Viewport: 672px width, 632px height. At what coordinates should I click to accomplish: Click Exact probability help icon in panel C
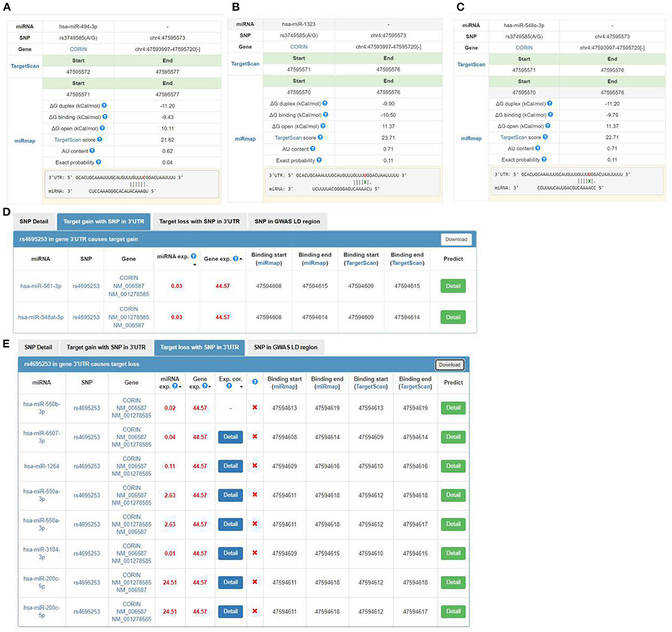(x=544, y=159)
